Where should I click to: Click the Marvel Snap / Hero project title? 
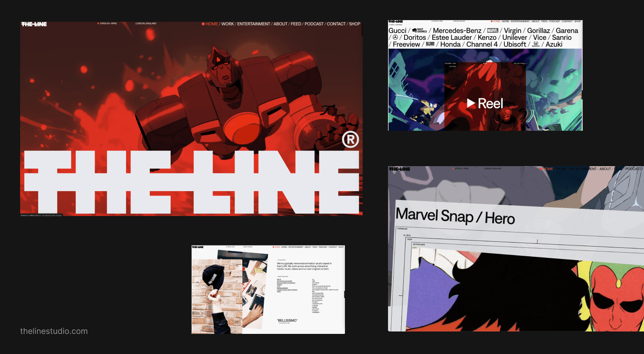pyautogui.click(x=455, y=216)
